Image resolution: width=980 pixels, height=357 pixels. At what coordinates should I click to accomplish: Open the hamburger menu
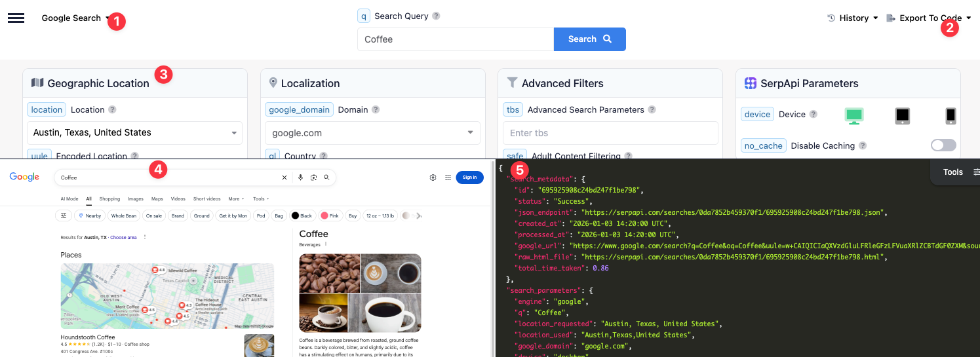(x=16, y=18)
